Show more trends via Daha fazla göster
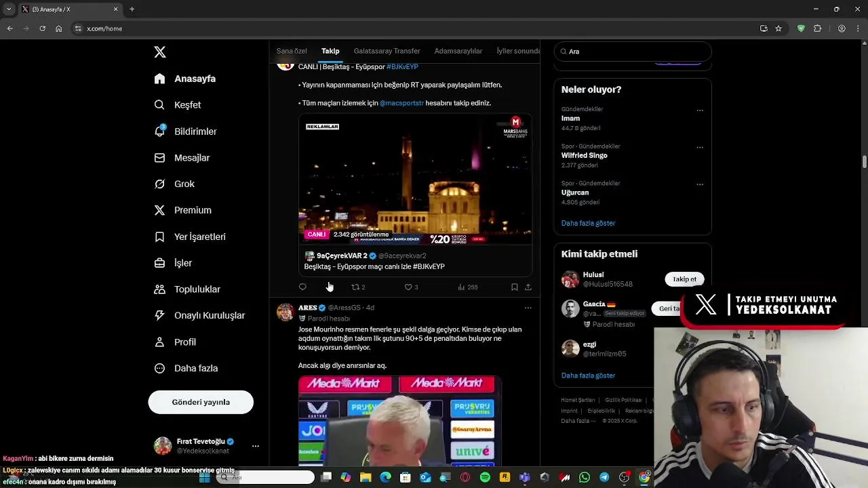The height and width of the screenshot is (488, 868). click(589, 223)
